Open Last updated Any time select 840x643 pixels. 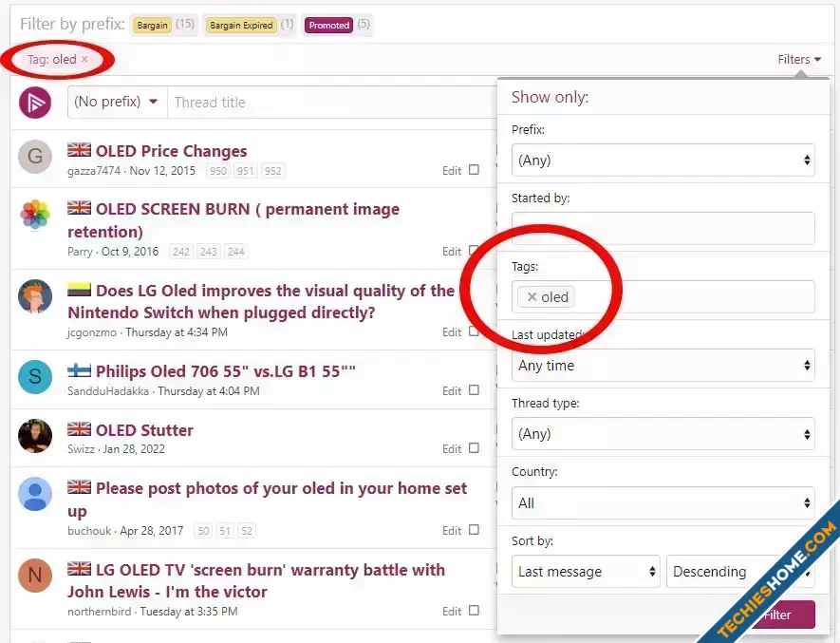pyautogui.click(x=663, y=366)
